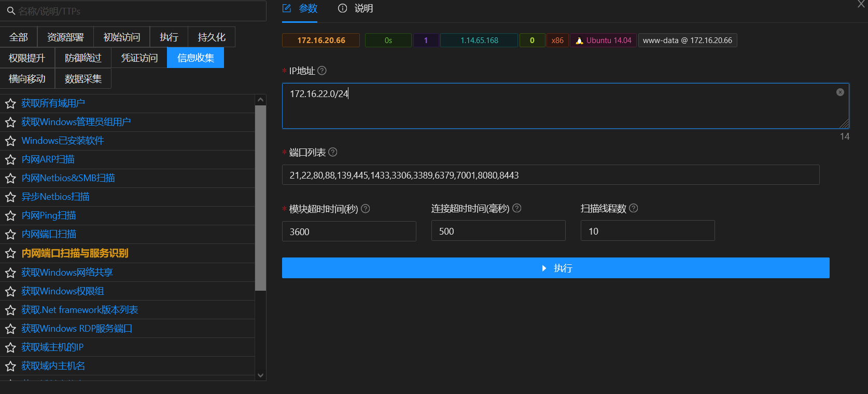This screenshot has width=868, height=394.
Task: Click the blue 执行 run button
Action: click(555, 268)
